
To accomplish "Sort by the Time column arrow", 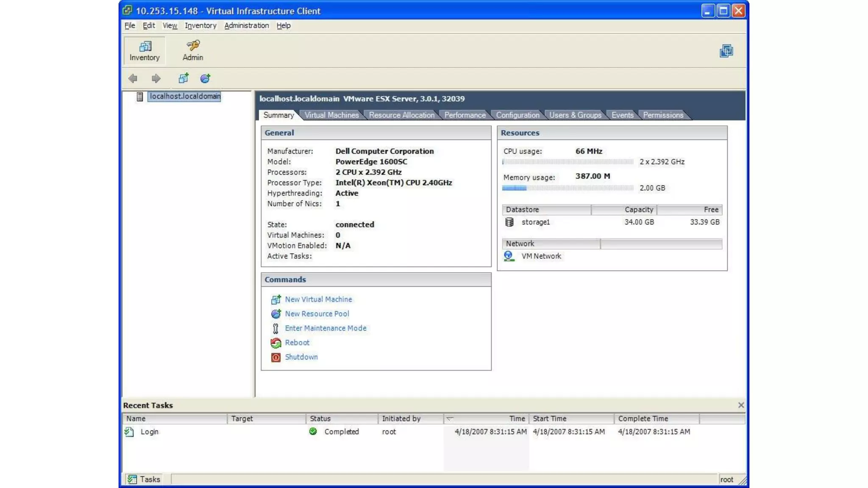I will (450, 419).
